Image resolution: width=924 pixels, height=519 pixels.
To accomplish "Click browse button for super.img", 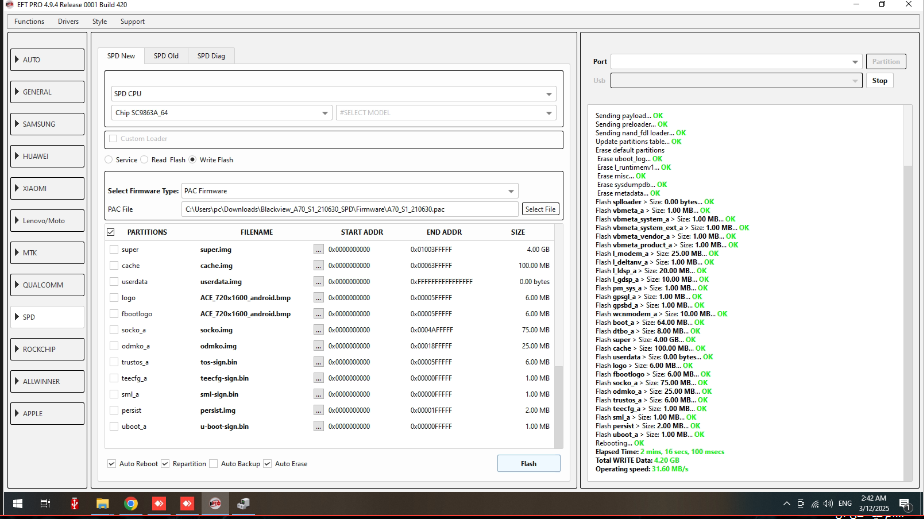I will (318, 250).
